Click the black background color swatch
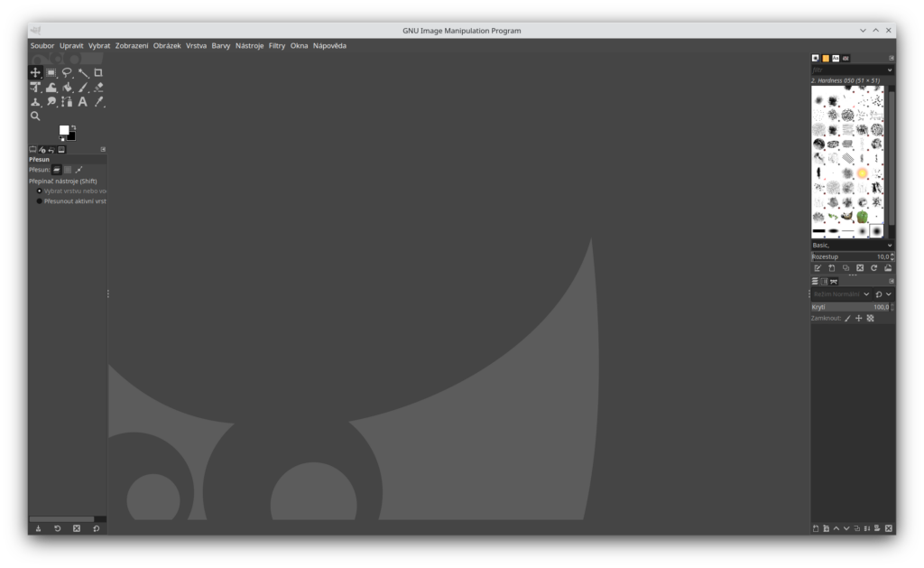This screenshot has height=568, width=924. coord(72,137)
